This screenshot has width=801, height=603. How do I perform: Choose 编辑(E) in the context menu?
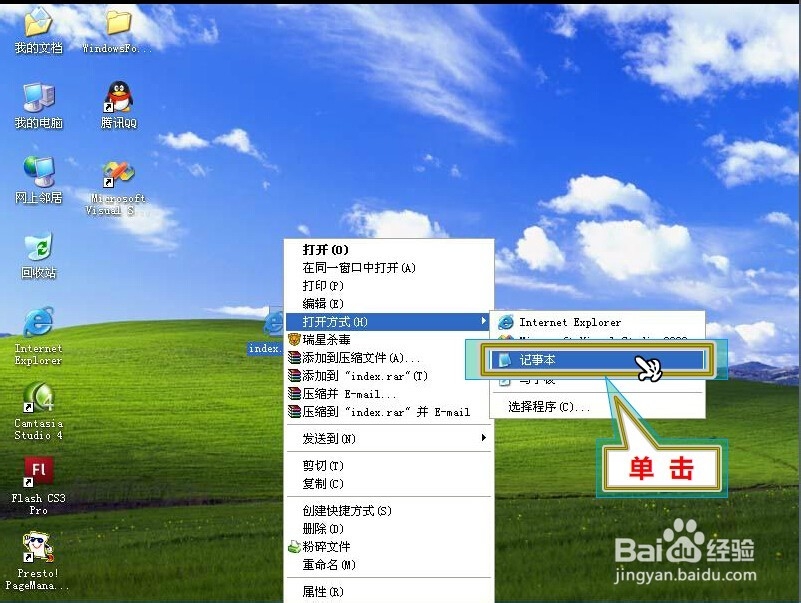(389, 304)
